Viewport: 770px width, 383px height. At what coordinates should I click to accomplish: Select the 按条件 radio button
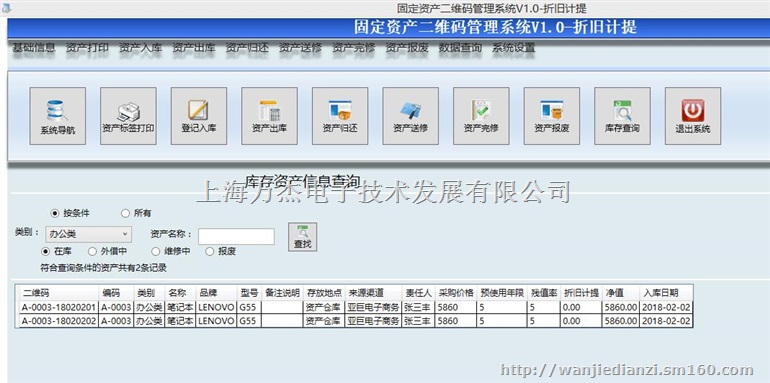[x=55, y=213]
